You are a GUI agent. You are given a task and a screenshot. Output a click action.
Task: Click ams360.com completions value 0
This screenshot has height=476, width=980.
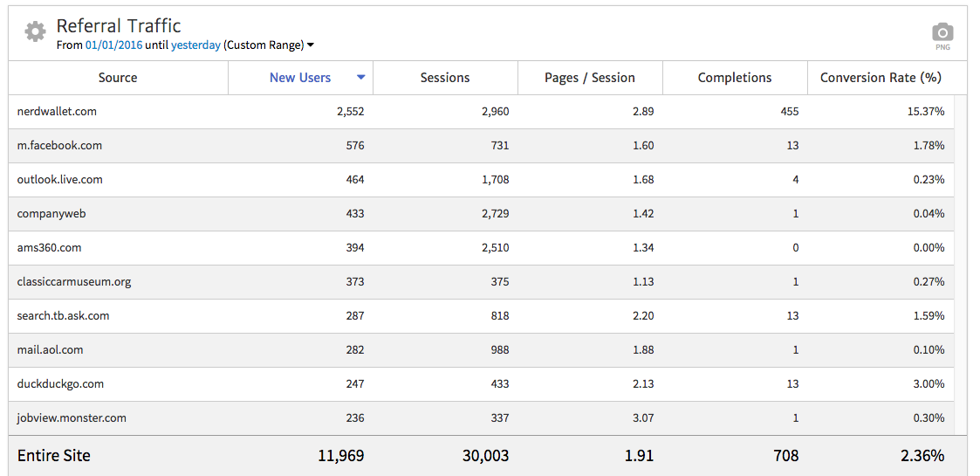[x=796, y=248]
